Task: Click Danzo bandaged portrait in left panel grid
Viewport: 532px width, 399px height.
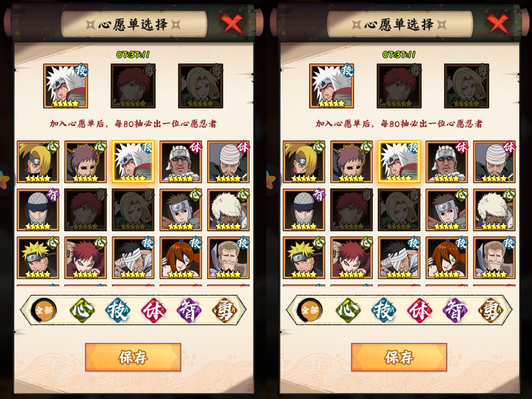Action: 133,258
